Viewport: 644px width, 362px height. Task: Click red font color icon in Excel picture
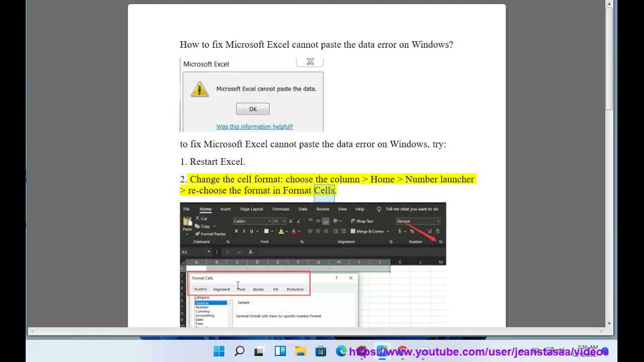click(294, 231)
